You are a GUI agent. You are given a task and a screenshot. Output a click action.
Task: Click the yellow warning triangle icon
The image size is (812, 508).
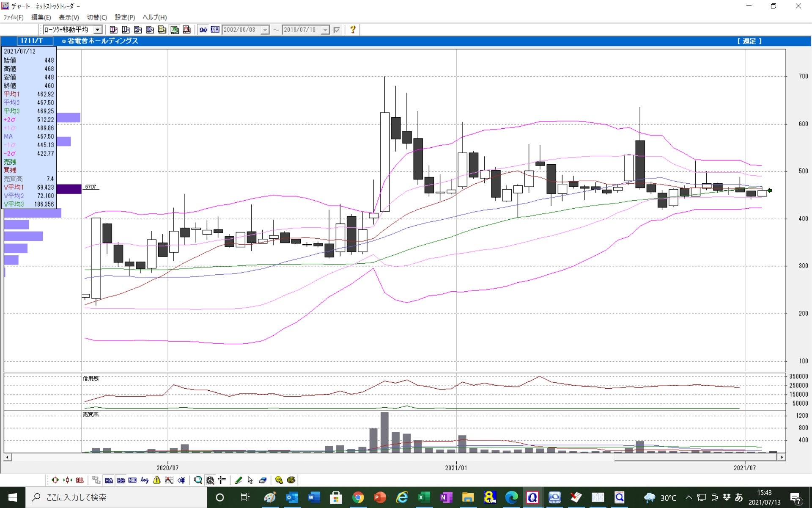[x=157, y=480]
